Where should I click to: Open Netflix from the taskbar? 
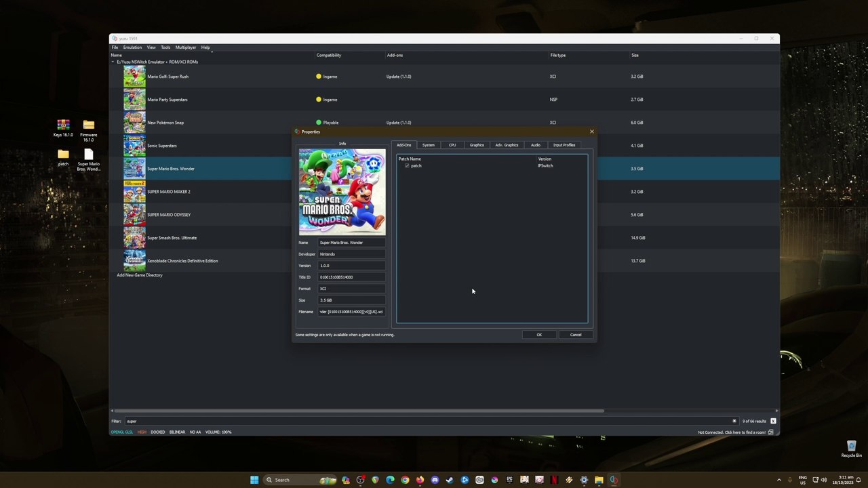[554, 480]
